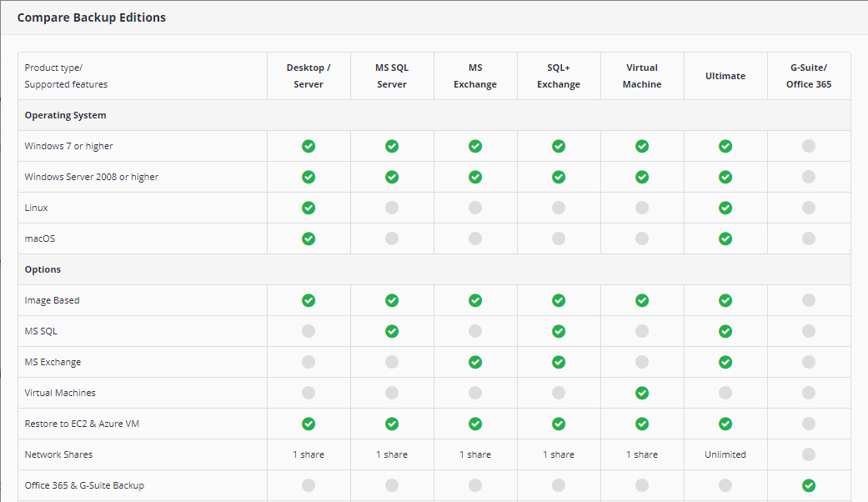The height and width of the screenshot is (502, 868).
Task: Click the Office 365 & G-Suite Backup label
Action: point(84,485)
